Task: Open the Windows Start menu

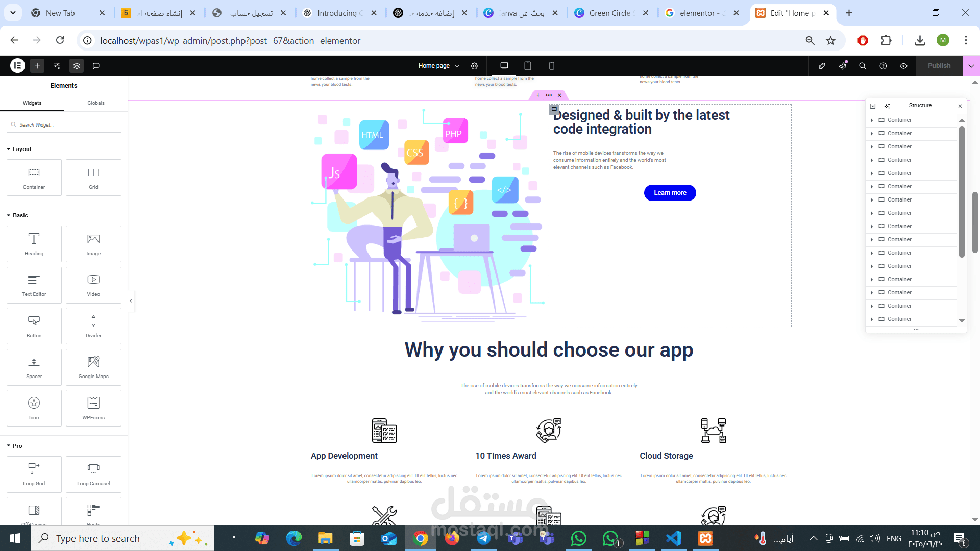Action: pos(15,538)
